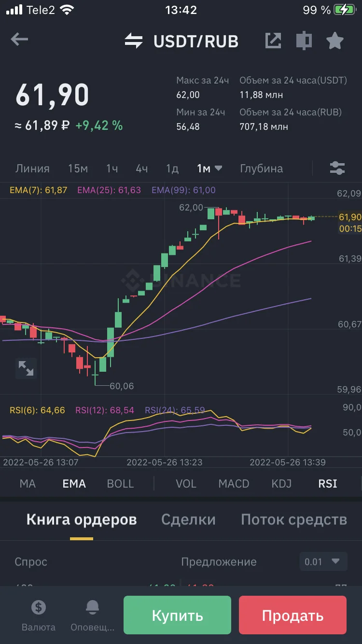The image size is (362, 644).
Task: Tap the Спрос column header
Action: point(31,562)
